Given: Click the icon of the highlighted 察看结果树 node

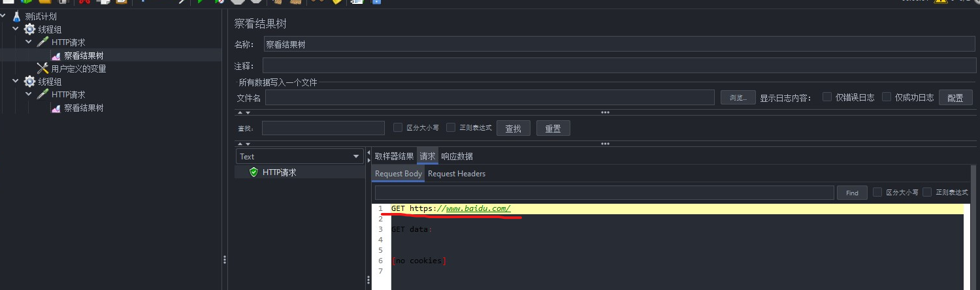Looking at the screenshot, I should tap(56, 56).
